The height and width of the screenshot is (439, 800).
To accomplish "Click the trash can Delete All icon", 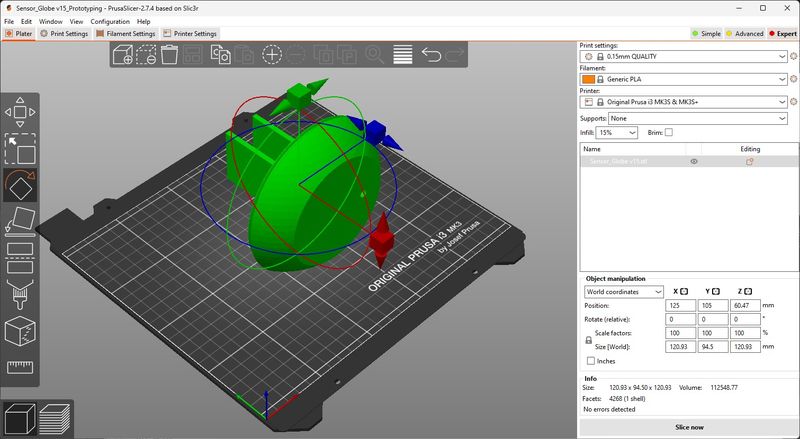I will point(170,55).
